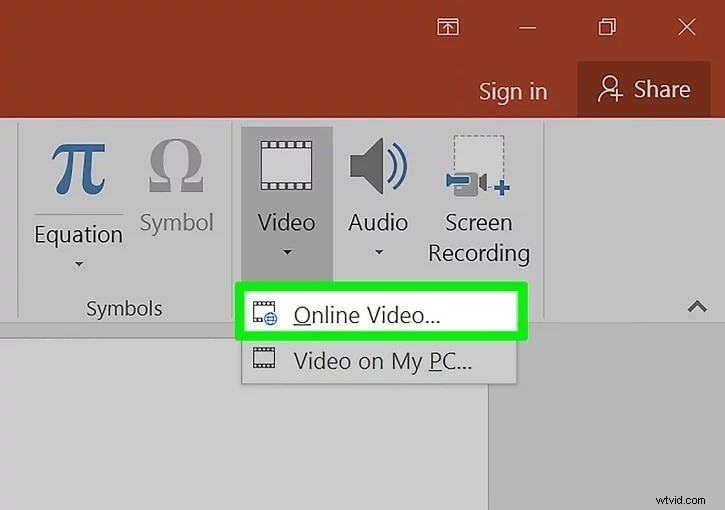Image resolution: width=725 pixels, height=510 pixels.
Task: Click the Share button
Action: click(644, 89)
